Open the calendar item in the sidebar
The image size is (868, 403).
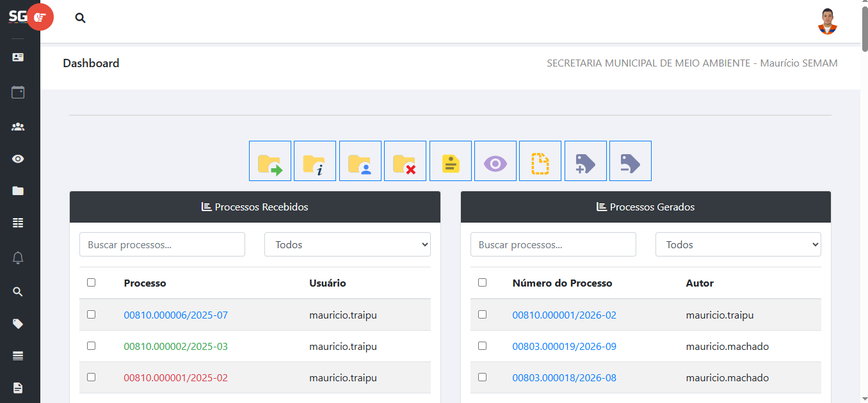pos(18,92)
